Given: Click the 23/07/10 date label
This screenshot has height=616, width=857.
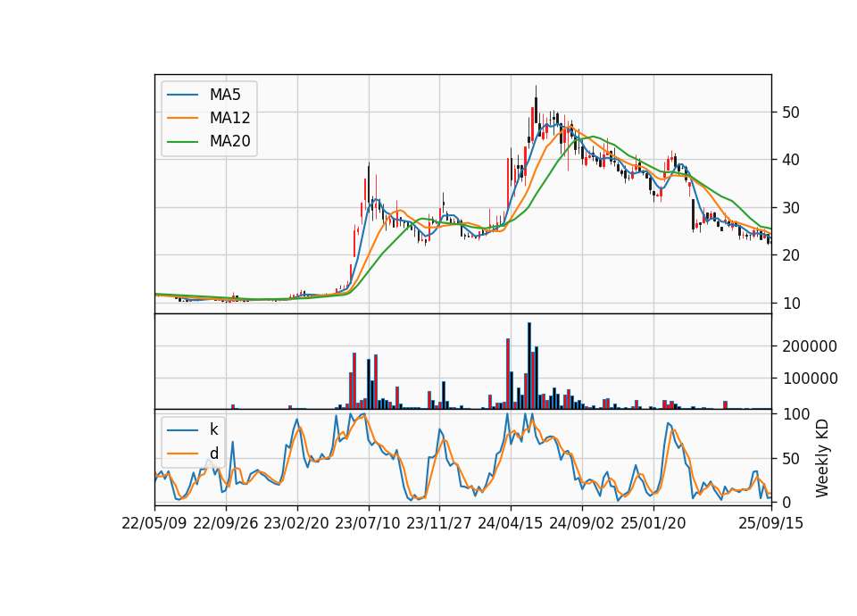Looking at the screenshot, I should (x=369, y=523).
